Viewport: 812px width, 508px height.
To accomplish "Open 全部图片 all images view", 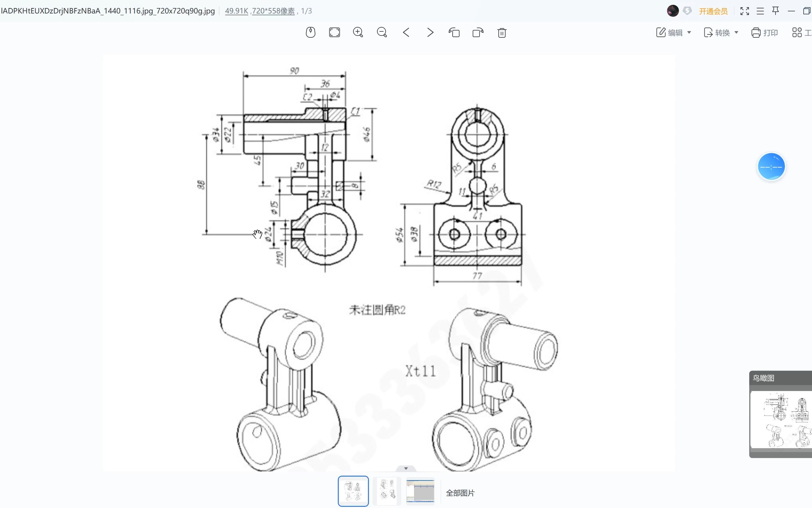I will click(x=460, y=493).
